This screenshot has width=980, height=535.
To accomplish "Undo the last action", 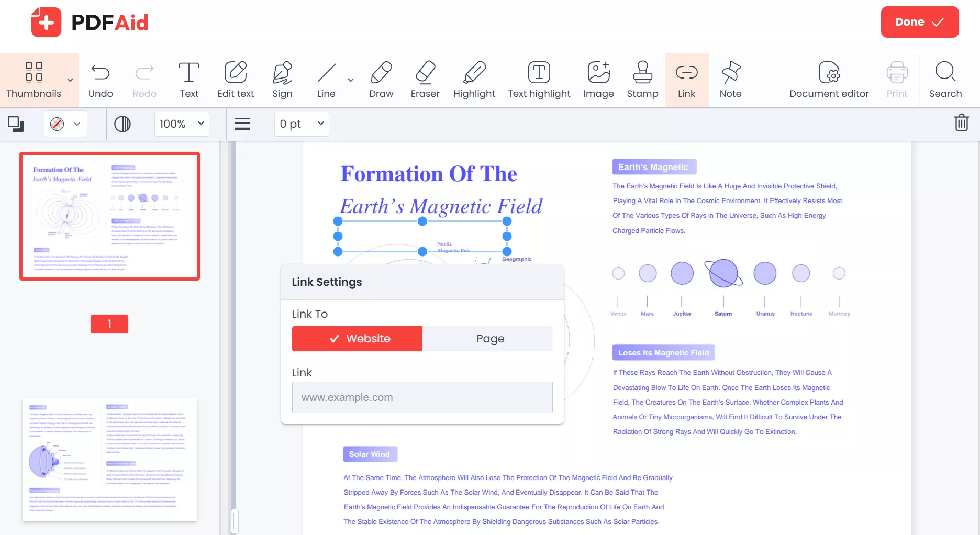I will coord(101,80).
